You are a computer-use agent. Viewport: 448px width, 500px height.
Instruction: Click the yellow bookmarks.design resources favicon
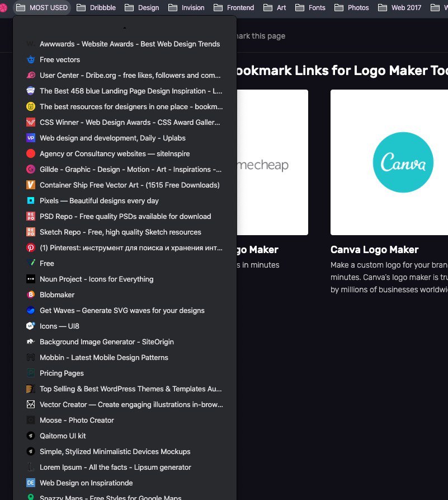pyautogui.click(x=31, y=106)
